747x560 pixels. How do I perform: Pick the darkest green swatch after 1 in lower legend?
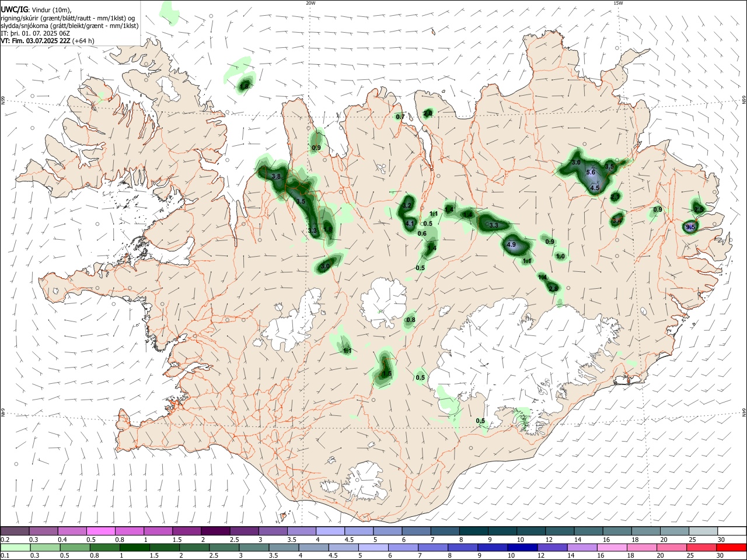coord(135,548)
